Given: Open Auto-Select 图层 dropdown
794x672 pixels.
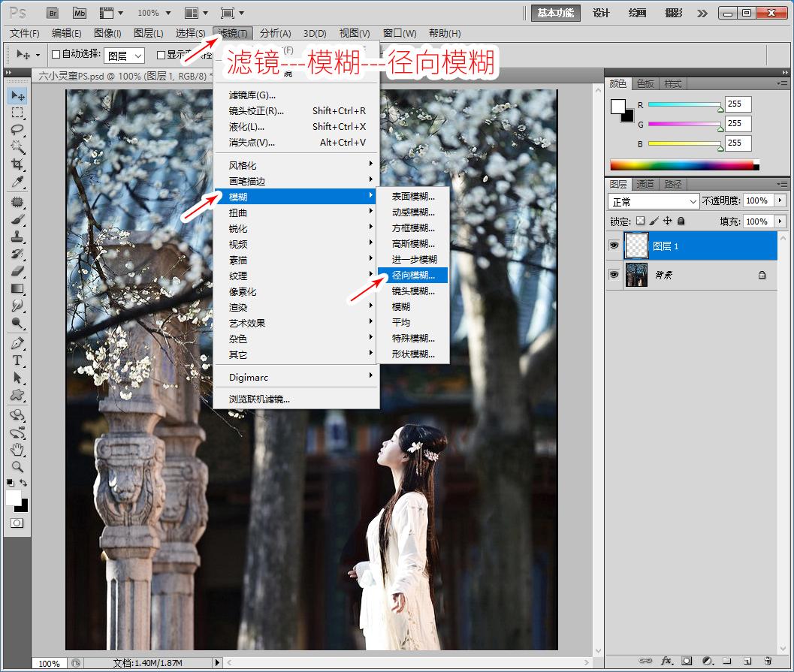Looking at the screenshot, I should [124, 55].
